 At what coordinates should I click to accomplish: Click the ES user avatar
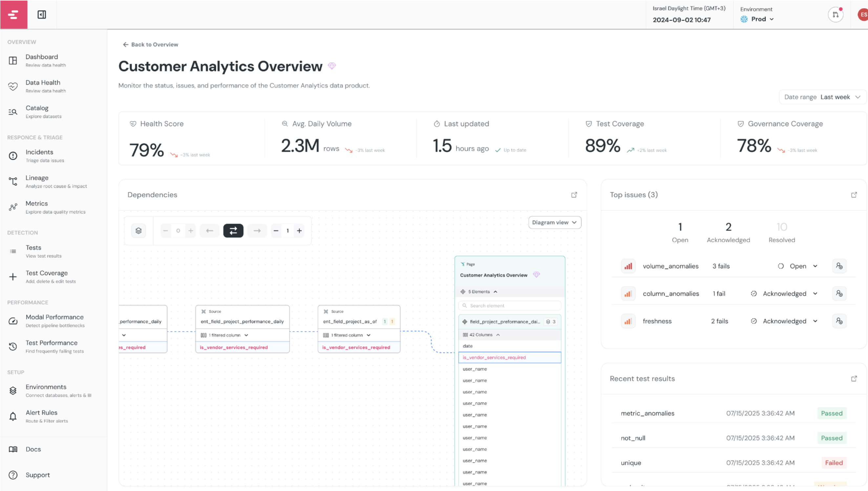[863, 15]
